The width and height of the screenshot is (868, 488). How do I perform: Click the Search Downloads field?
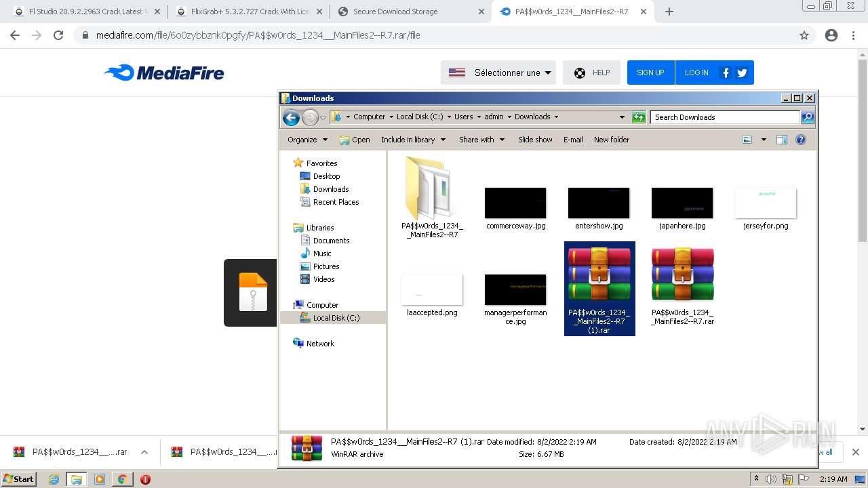pyautogui.click(x=725, y=117)
